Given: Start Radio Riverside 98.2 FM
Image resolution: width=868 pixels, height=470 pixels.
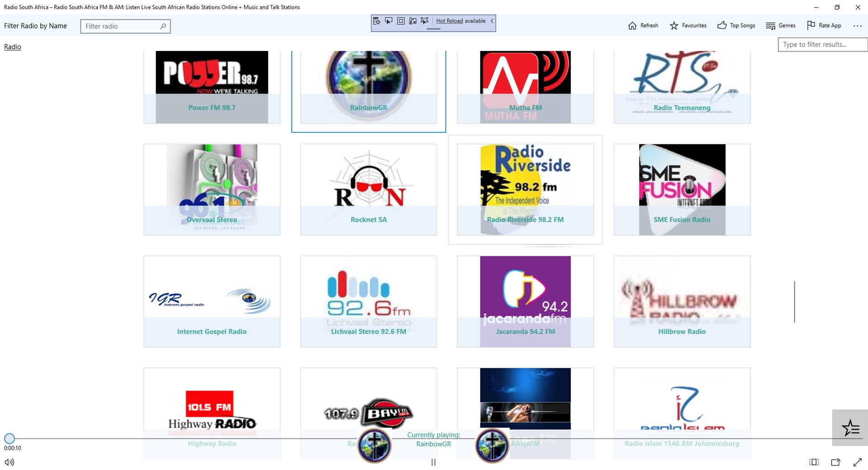Looking at the screenshot, I should click(525, 190).
